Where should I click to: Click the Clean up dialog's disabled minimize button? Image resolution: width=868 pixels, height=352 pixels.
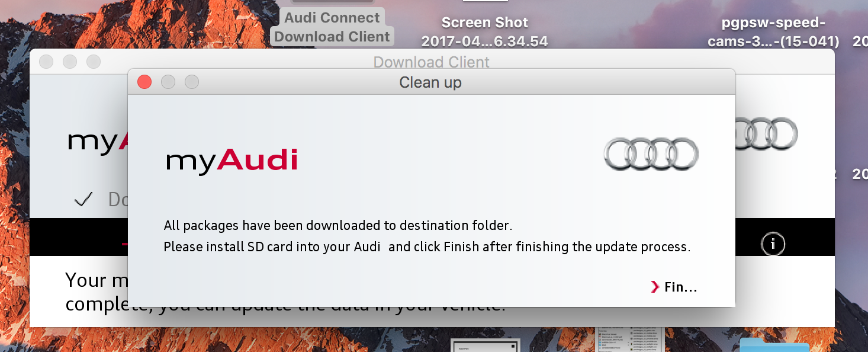(x=168, y=82)
